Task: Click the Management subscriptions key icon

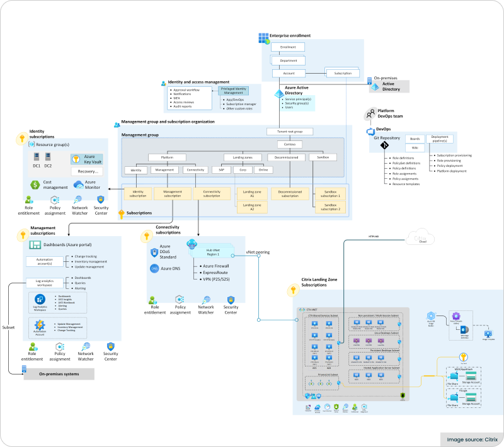Action: click(x=23, y=235)
